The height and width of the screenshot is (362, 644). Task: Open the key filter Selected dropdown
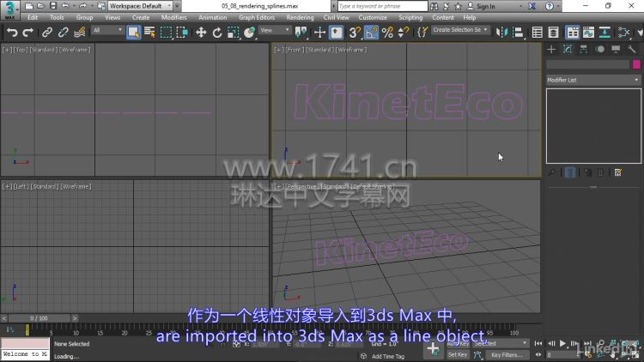pyautogui.click(x=501, y=343)
